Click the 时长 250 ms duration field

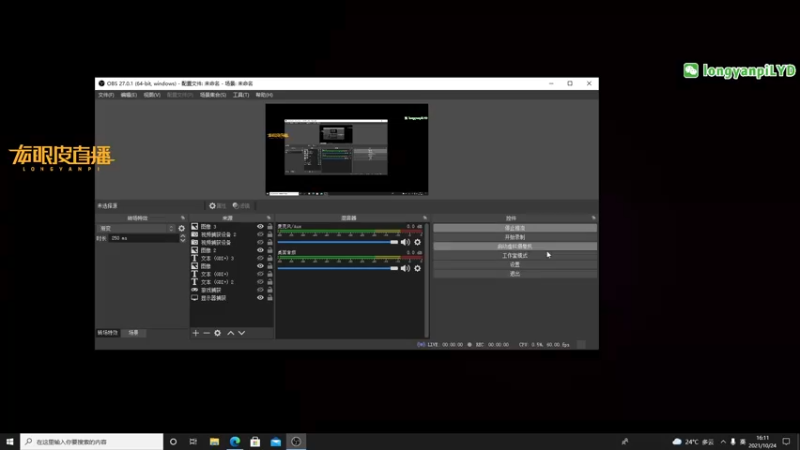[144, 238]
